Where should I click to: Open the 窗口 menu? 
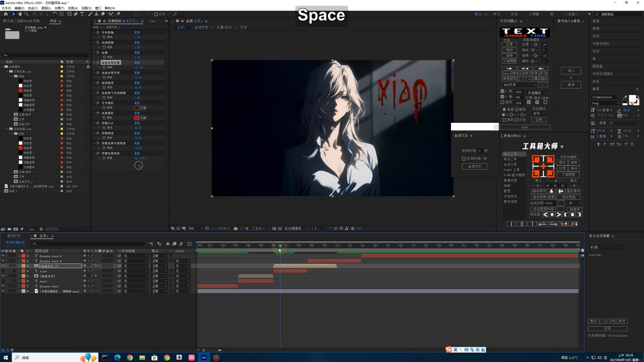point(98,8)
